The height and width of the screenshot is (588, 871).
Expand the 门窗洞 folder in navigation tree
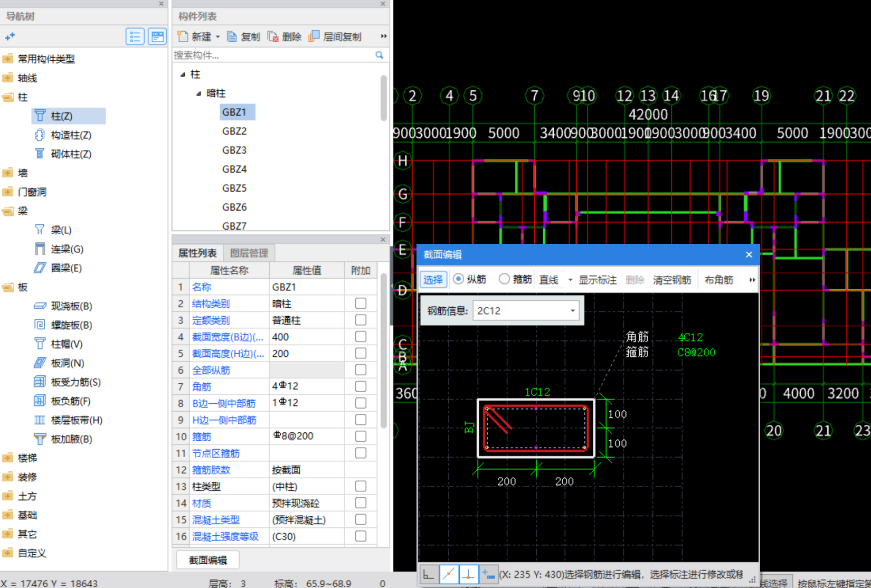[x=8, y=192]
